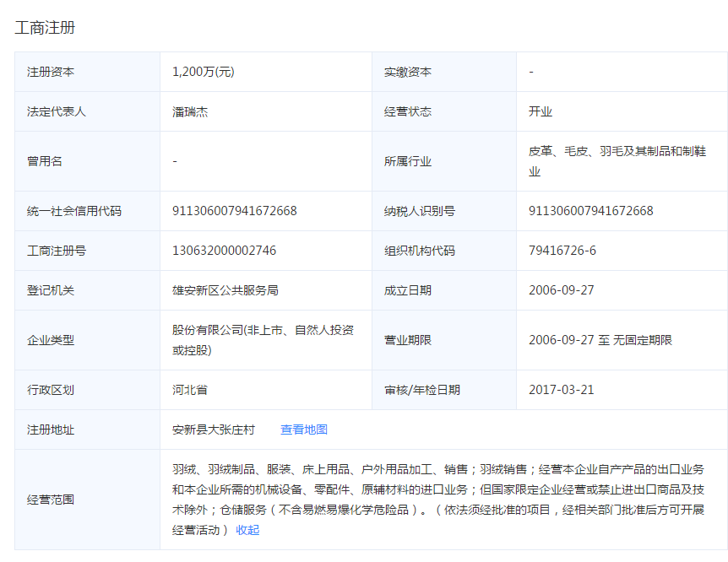Select inspection date 2017-03-21
Viewport: 728px width, 562px height.
pos(562,390)
